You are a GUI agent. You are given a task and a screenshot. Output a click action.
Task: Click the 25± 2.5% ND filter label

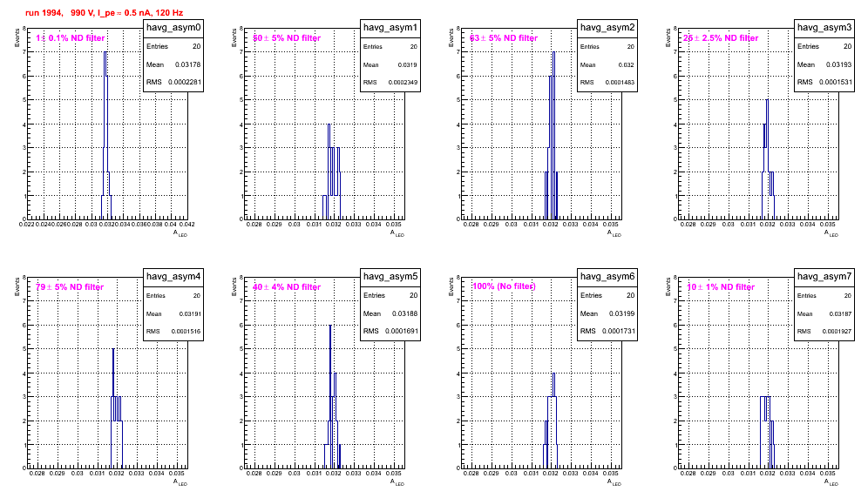[x=721, y=38]
